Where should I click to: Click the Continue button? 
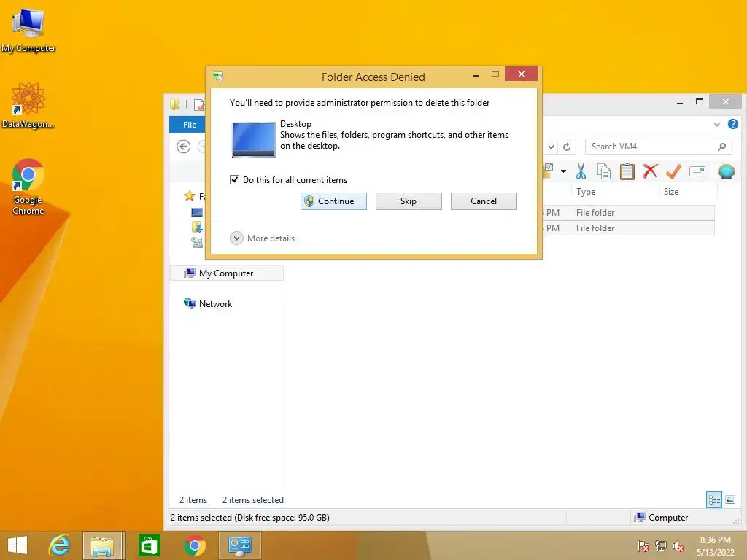(x=333, y=201)
